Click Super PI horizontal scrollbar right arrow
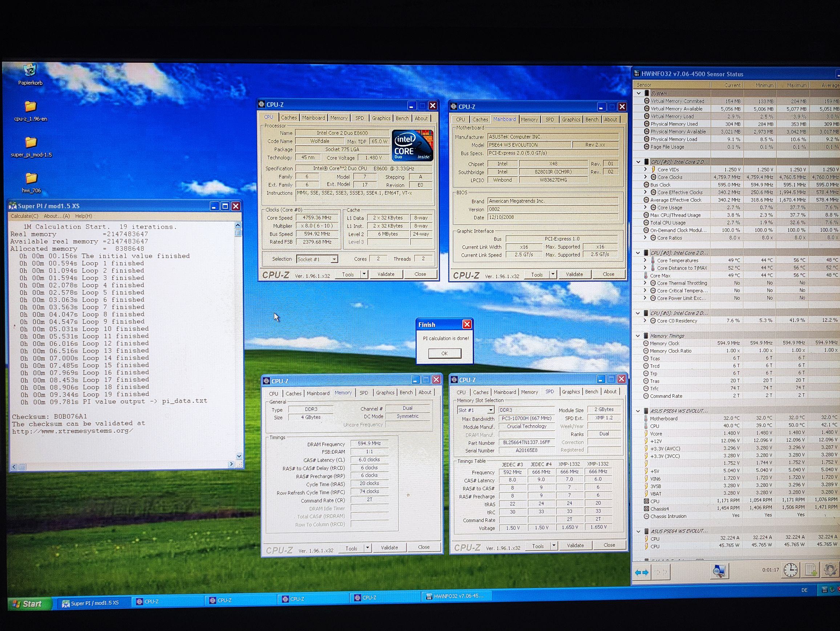This screenshot has width=840, height=631. [x=231, y=464]
